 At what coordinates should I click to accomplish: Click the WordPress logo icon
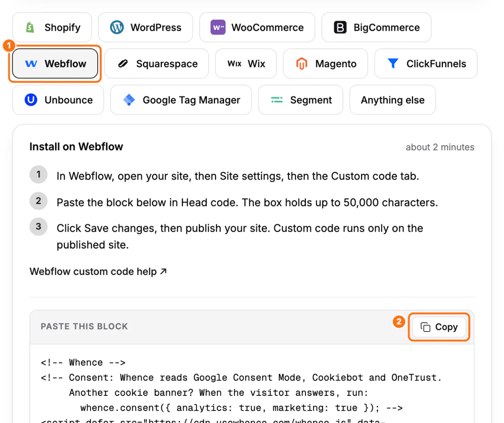coord(117,27)
